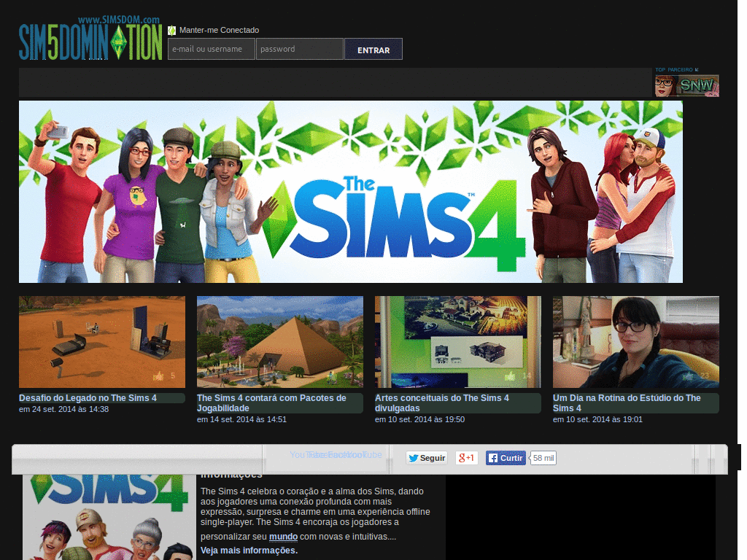Click the date em 24 set. 2014 às 14:38
Image resolution: width=747 pixels, height=560 pixels.
(64, 409)
